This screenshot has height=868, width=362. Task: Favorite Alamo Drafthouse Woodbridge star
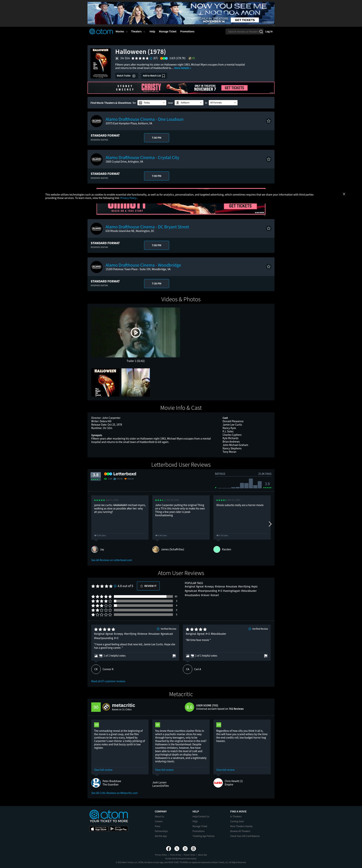tap(269, 267)
